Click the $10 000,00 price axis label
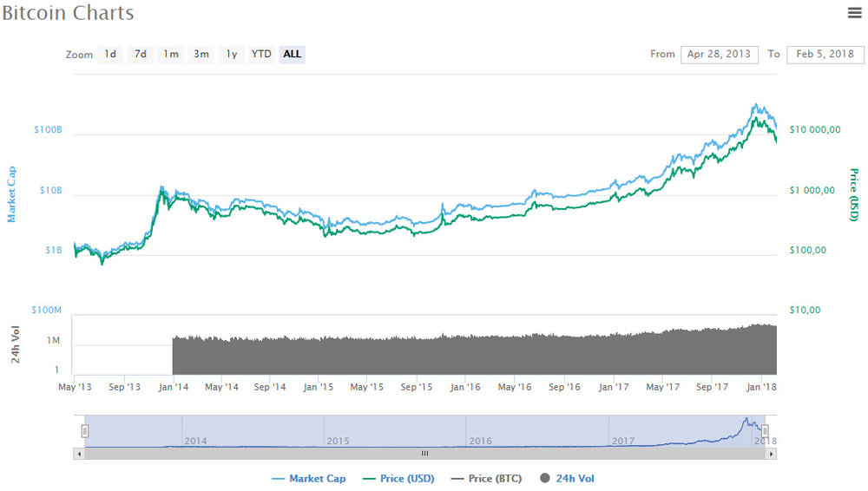The height and width of the screenshot is (491, 868). click(x=815, y=129)
